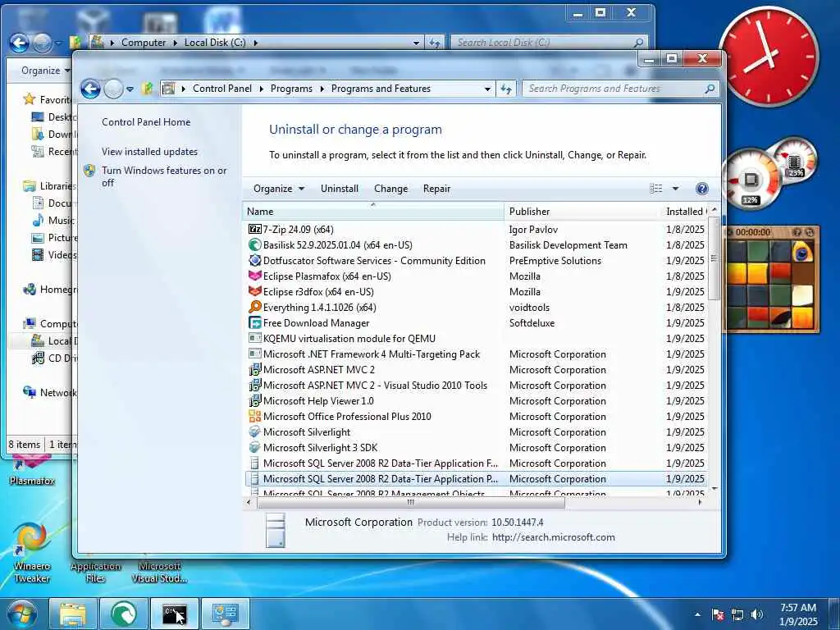Click View installed updates link
840x630 pixels.
click(x=149, y=152)
